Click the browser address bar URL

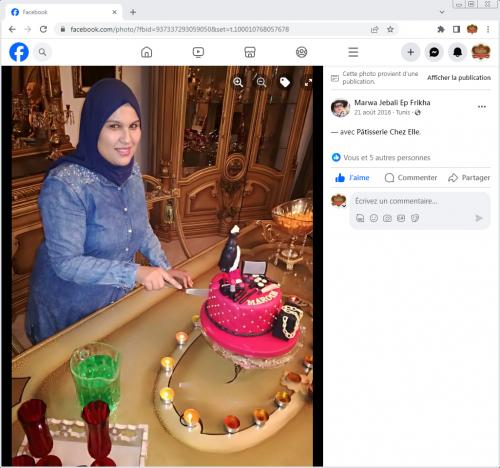pyautogui.click(x=180, y=29)
